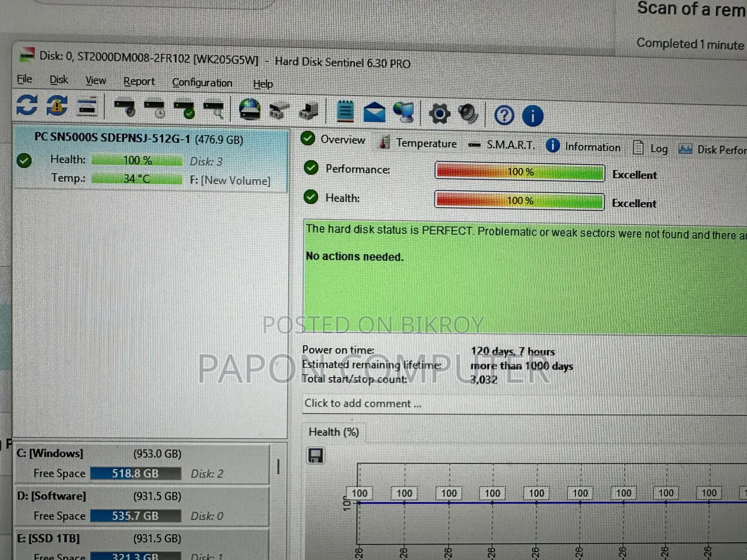Click the globe over disk toolbar icon
The image size is (747, 560).
[x=250, y=109]
